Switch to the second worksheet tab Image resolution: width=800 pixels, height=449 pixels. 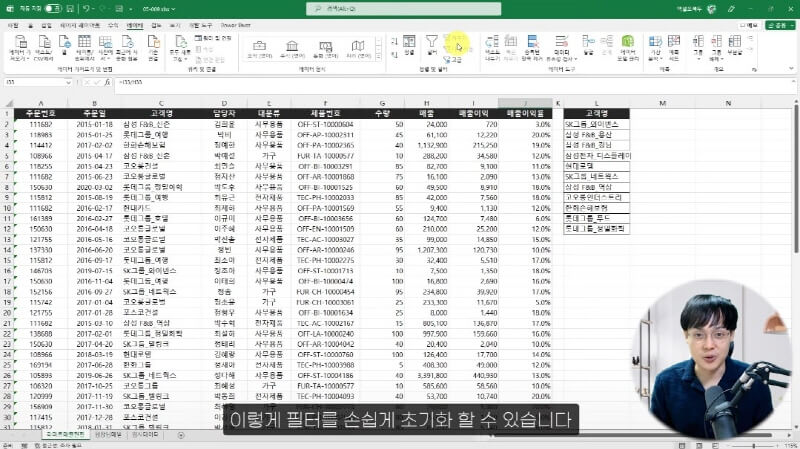[109, 435]
